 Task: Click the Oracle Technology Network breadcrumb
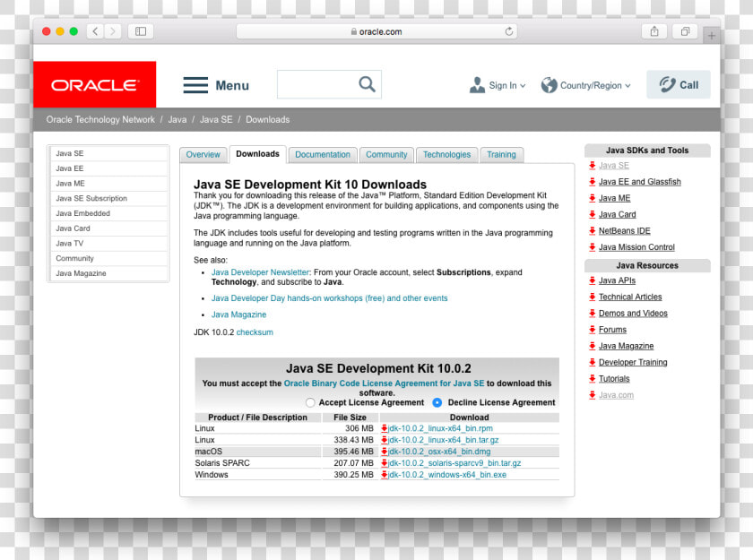100,119
